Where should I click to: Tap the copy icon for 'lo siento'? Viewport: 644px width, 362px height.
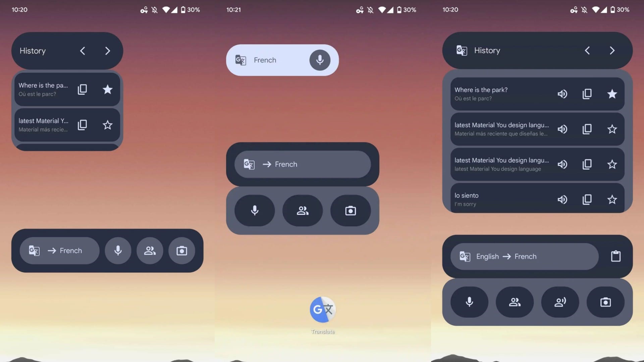point(587,200)
